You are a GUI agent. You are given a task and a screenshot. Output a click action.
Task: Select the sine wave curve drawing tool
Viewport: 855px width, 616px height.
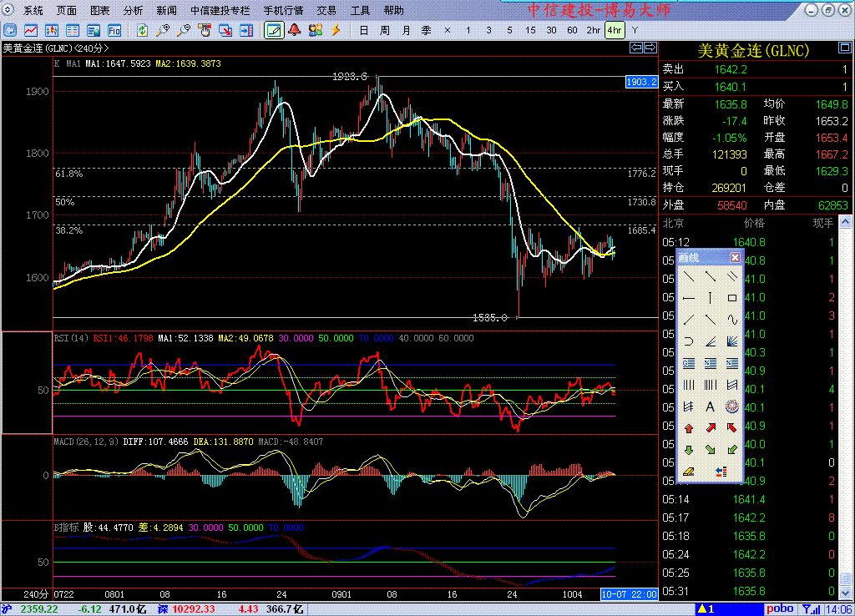tap(732, 319)
